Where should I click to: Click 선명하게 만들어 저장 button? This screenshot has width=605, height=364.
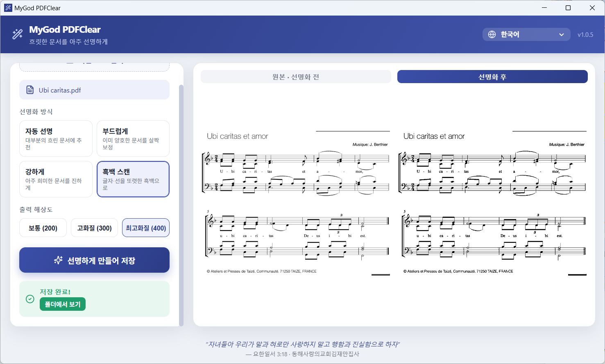(x=94, y=260)
